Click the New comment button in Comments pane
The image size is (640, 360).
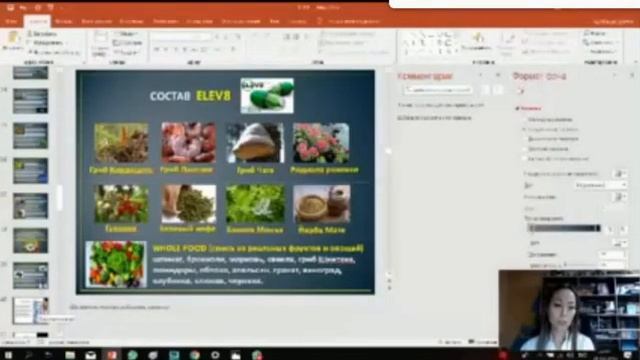(x=439, y=90)
